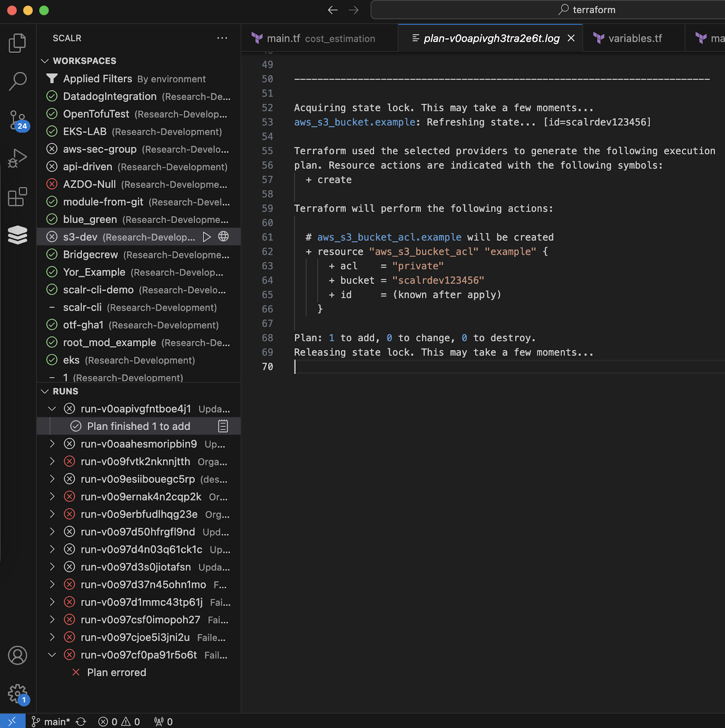
Task: Select the otf-gha1 workspace
Action: coord(139,325)
